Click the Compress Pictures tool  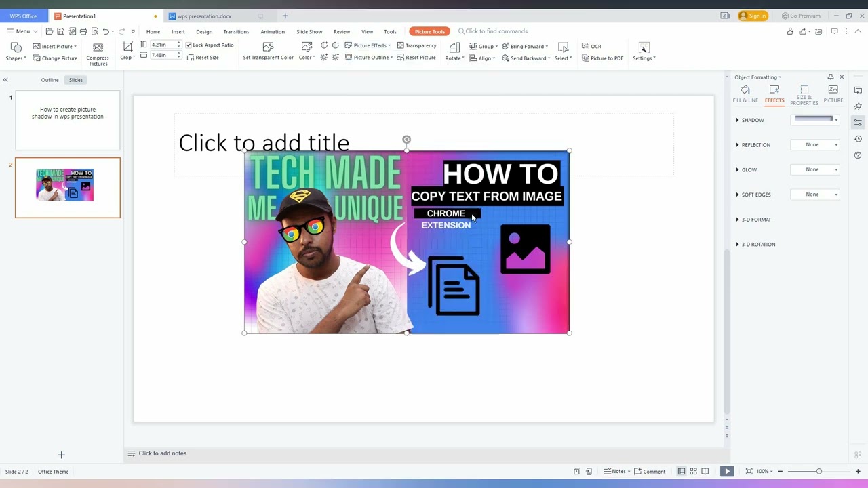click(98, 53)
